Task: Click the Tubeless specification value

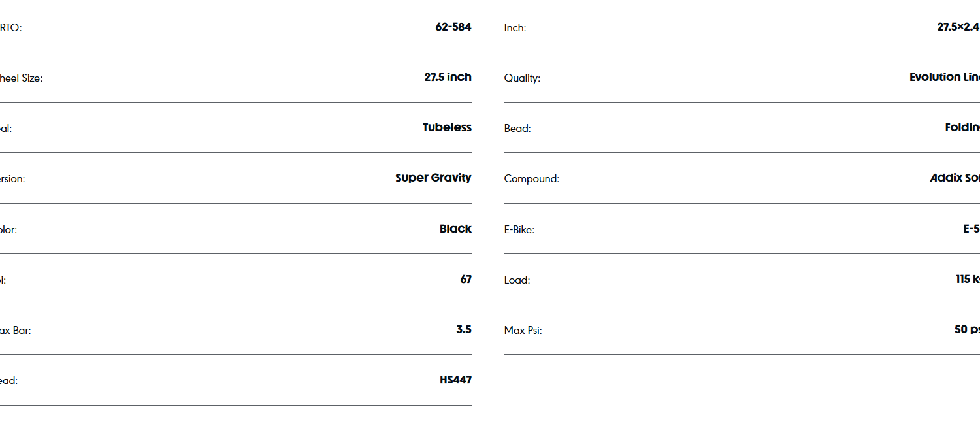Action: 447,128
